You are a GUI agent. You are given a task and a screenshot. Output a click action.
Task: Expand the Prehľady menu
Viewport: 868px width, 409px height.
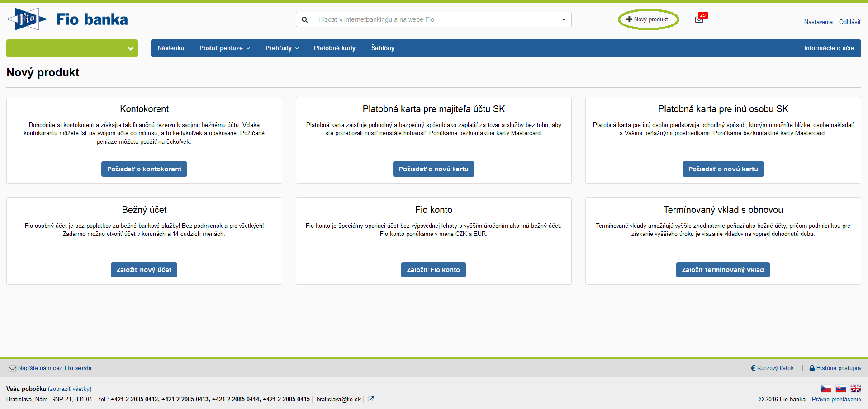tap(282, 48)
